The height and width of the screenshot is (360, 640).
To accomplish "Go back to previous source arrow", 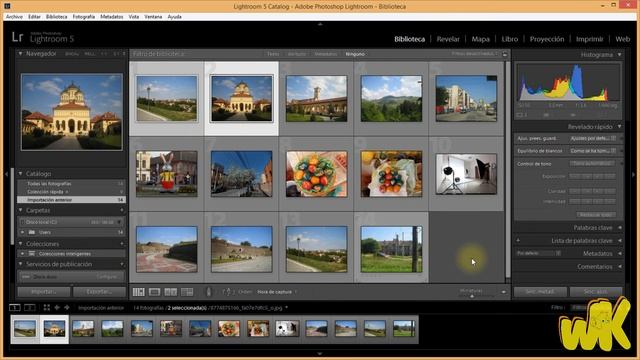I will click(57, 307).
